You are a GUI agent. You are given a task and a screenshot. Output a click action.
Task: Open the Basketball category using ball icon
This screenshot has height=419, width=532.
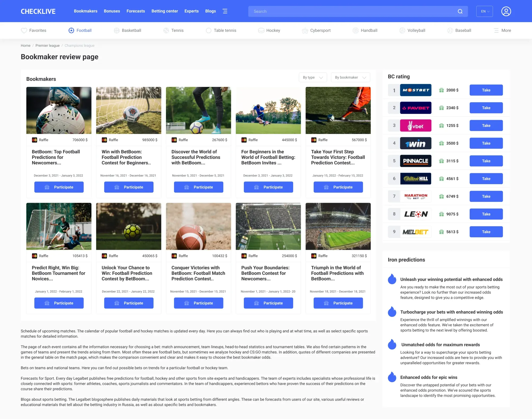[116, 30]
